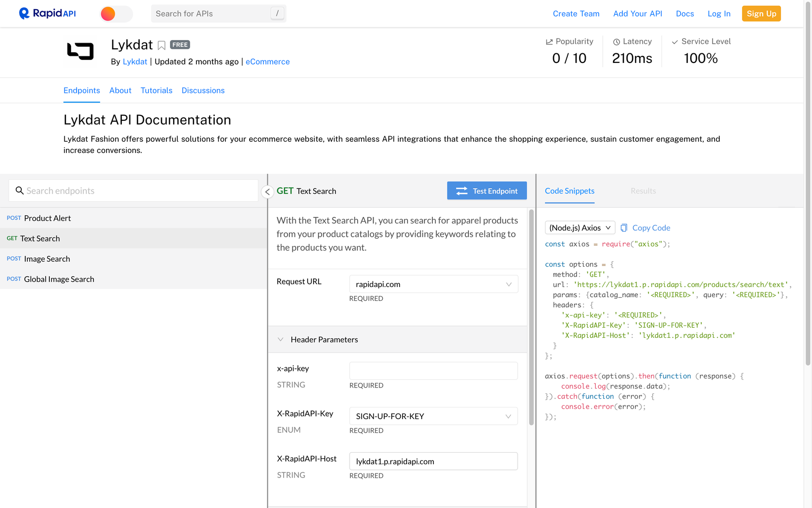The height and width of the screenshot is (508, 812).
Task: Open the eCommerce category link
Action: (267, 61)
